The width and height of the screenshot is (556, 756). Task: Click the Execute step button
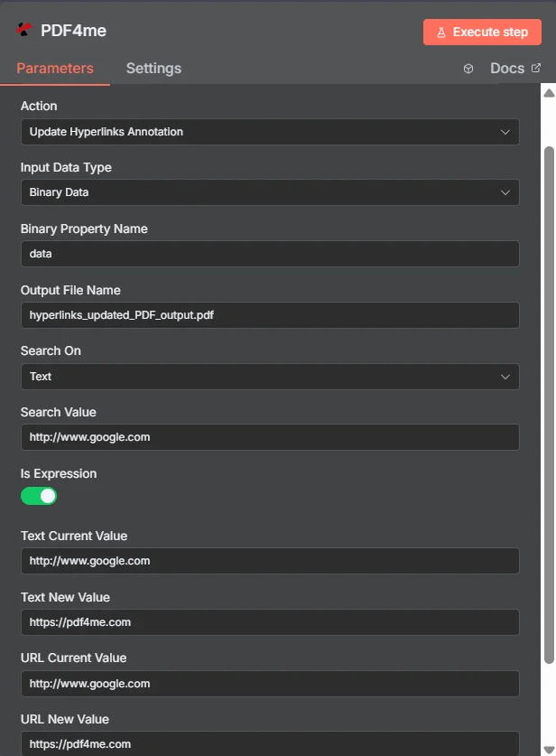pos(482,33)
